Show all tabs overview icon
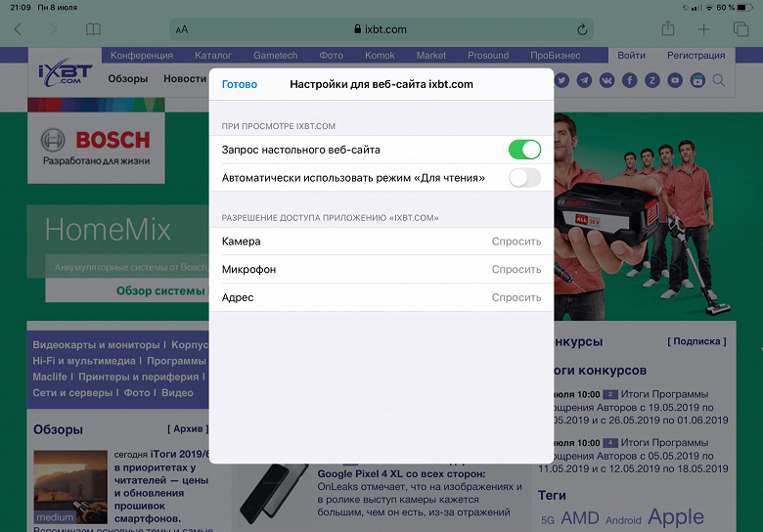This screenshot has width=763, height=532. (741, 29)
